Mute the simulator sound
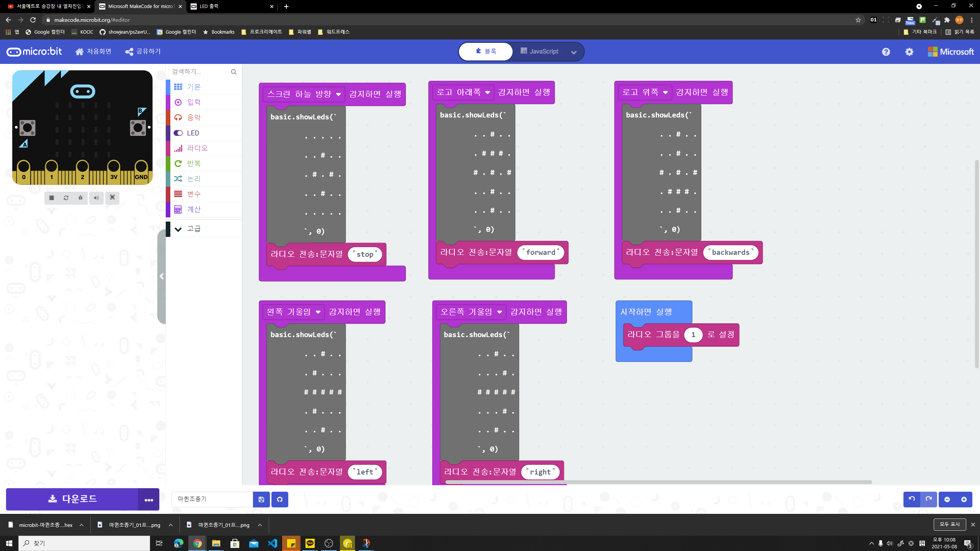Screen dimensions: 980x551 click(96, 198)
